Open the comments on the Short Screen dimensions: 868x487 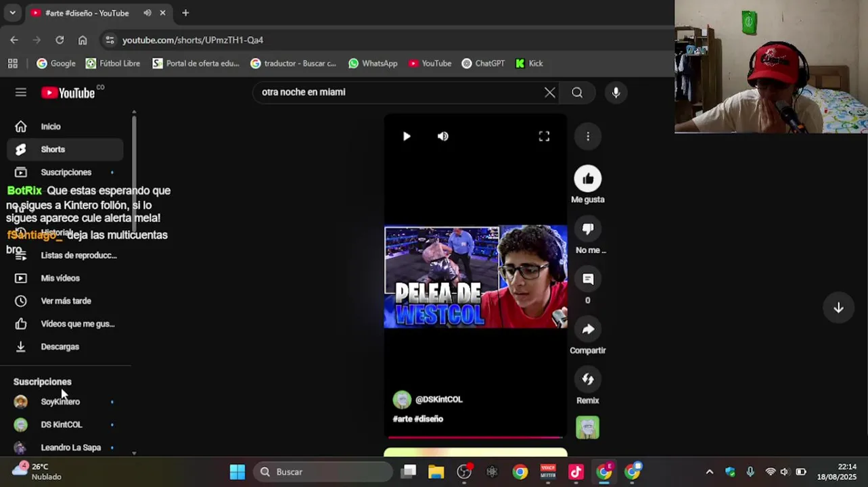click(588, 279)
